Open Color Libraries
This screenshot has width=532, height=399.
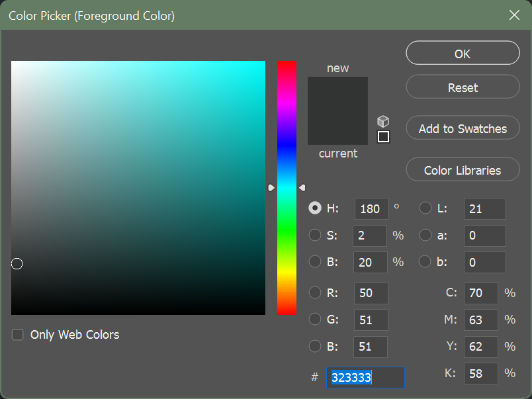coord(462,169)
